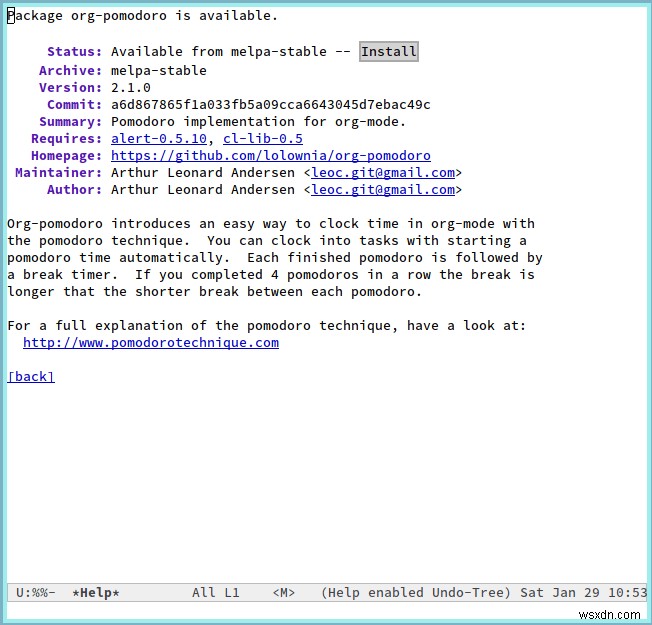Image resolution: width=652 pixels, height=625 pixels.
Task: Click the 'Status:' field label
Action: tap(74, 52)
